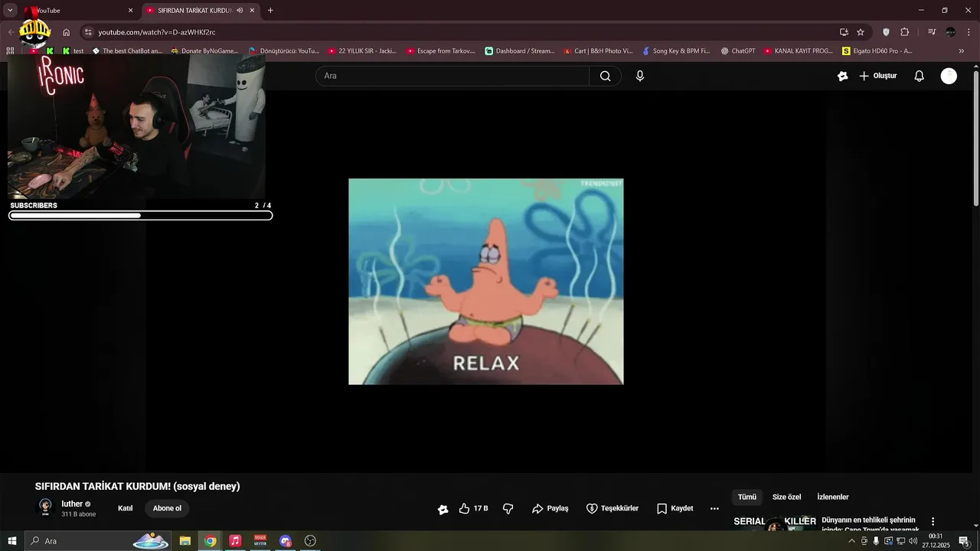Start voice search with microphone icon
Viewport: 980px width, 551px height.
[x=640, y=76]
